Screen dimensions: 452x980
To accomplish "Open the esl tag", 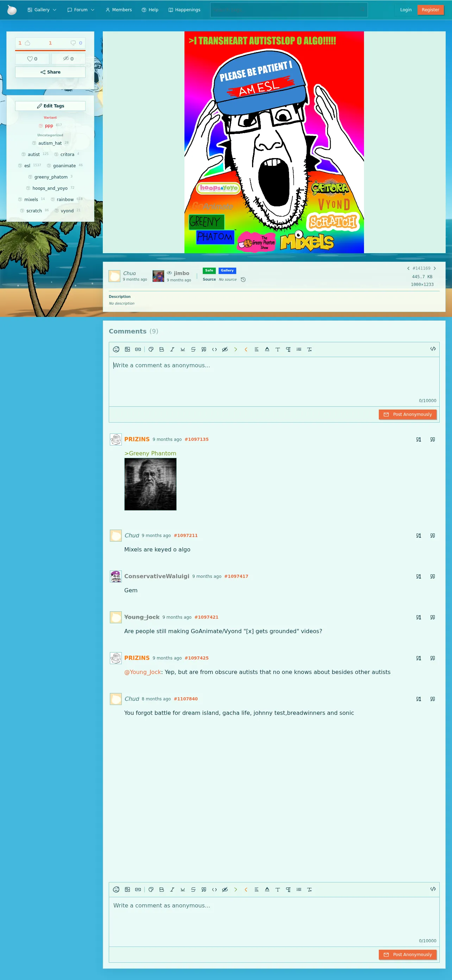I will coord(27,166).
